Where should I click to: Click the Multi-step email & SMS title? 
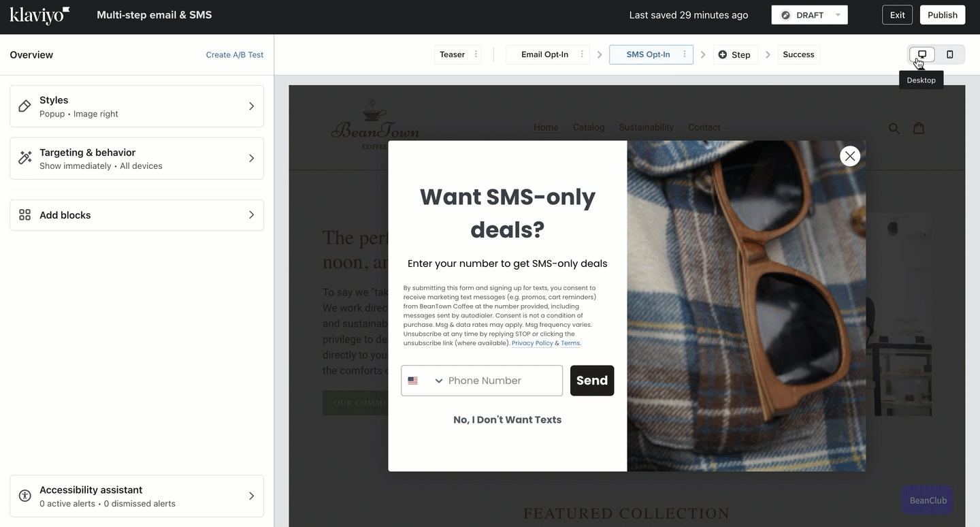154,15
